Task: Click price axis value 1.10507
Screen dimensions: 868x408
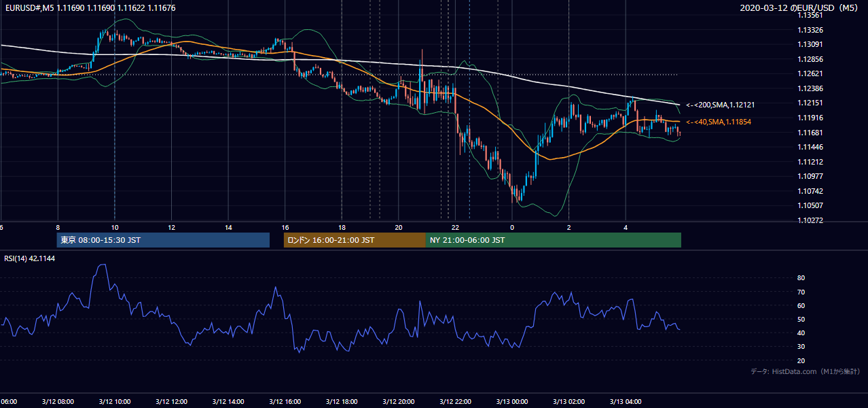Action: (x=810, y=206)
